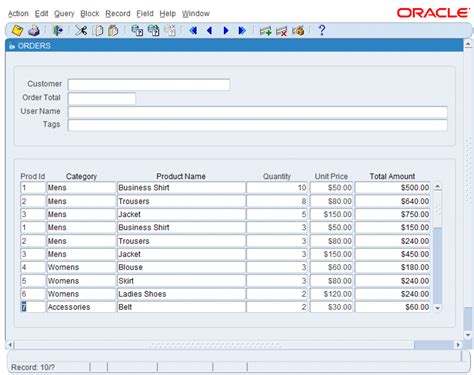This screenshot has height=375, width=474.
Task: Open the Action menu
Action: (x=18, y=14)
